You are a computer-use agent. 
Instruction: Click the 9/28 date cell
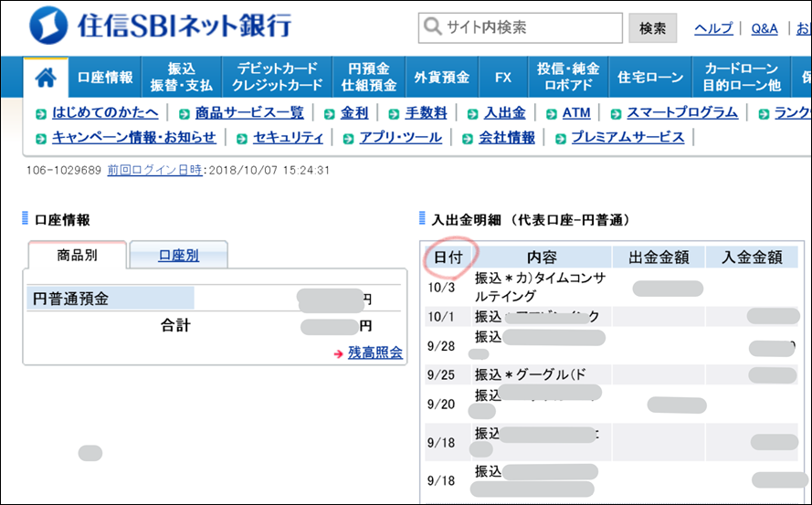(x=441, y=346)
